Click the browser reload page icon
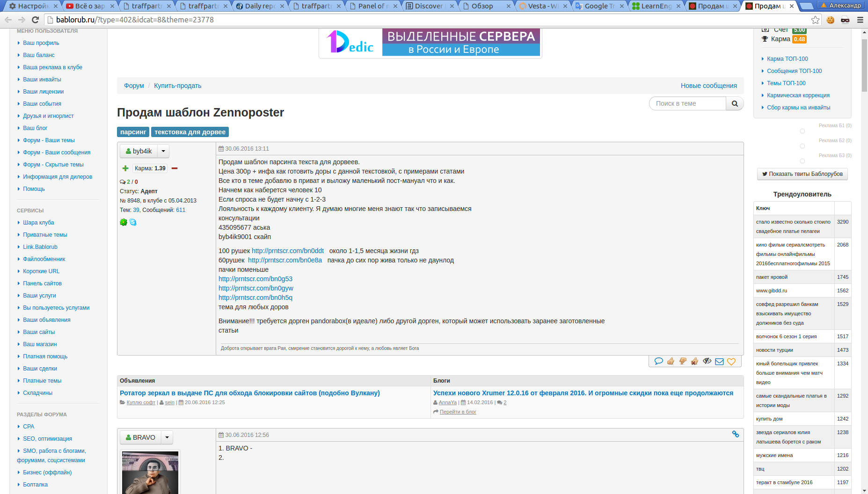The width and height of the screenshot is (868, 494). pos(35,20)
